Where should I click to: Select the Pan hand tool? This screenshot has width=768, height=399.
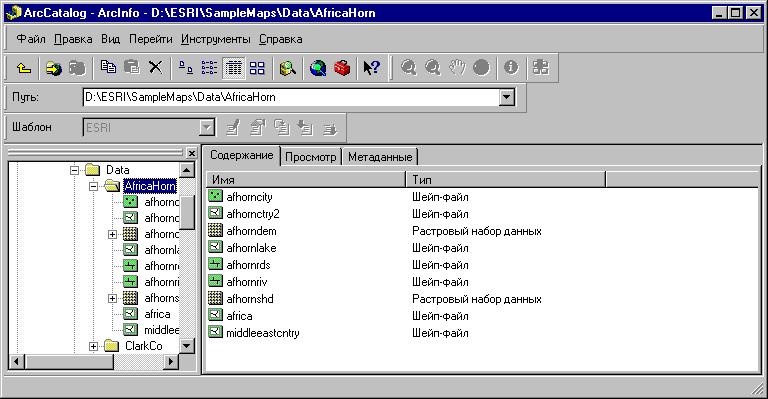click(457, 68)
